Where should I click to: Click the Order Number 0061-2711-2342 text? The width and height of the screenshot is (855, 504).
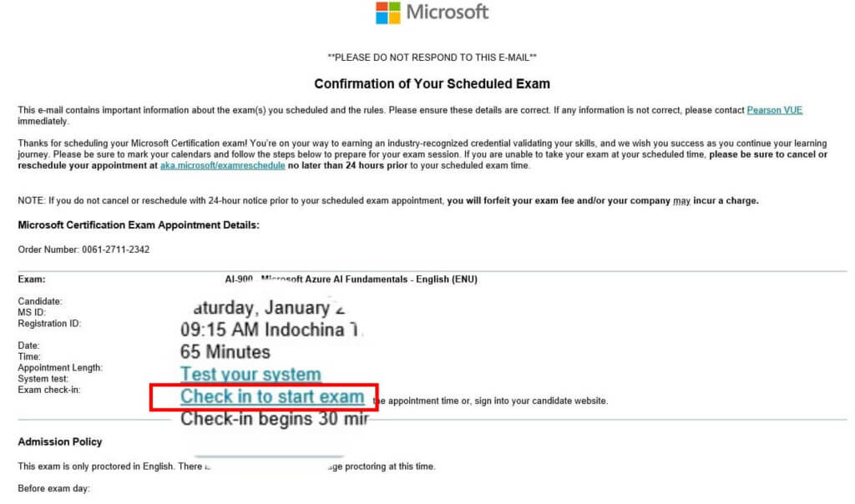coord(83,249)
